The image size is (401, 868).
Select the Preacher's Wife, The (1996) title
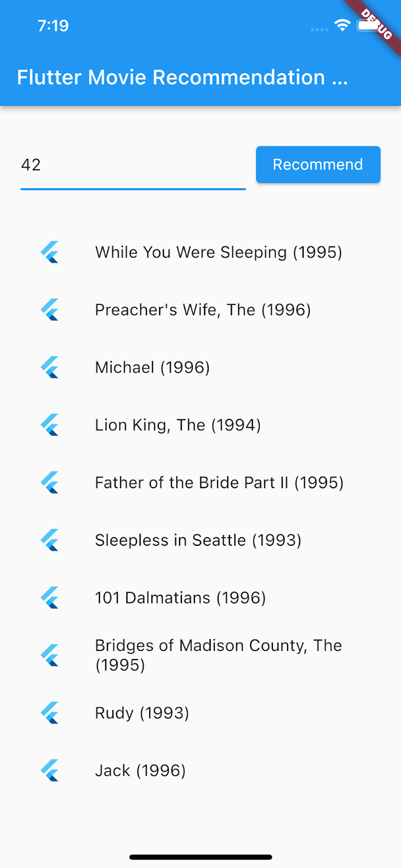point(203,310)
